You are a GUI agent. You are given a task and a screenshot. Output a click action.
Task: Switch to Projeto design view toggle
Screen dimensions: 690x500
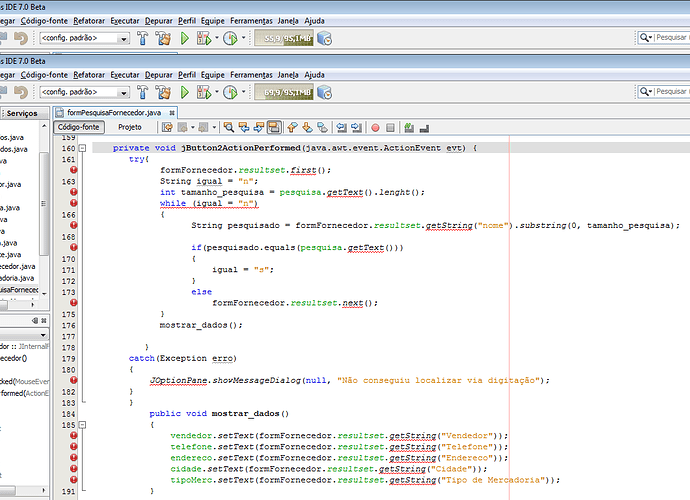[130, 127]
